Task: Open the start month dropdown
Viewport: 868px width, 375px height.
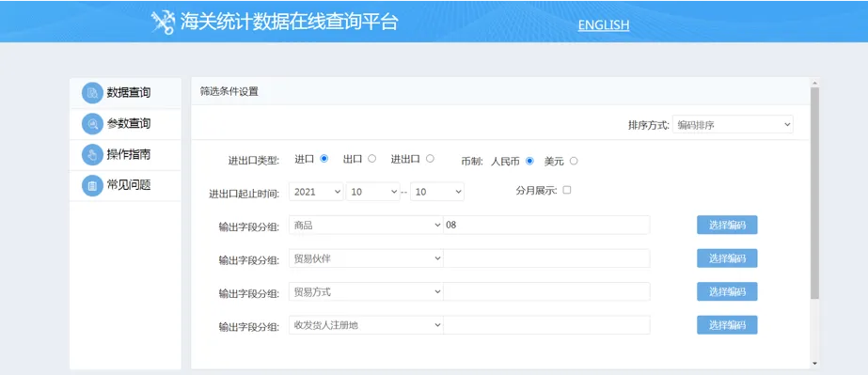Action: (373, 192)
